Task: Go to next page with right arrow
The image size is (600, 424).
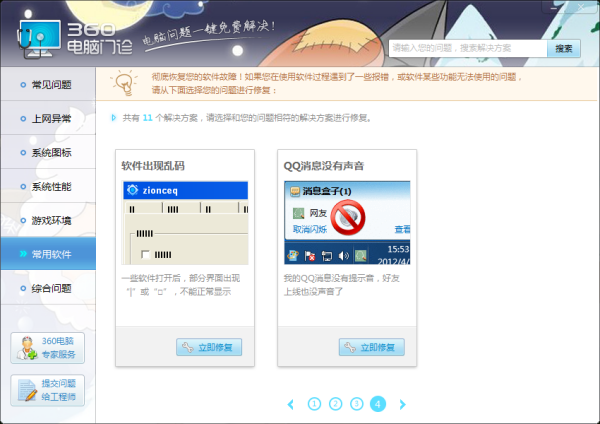Action: 402,404
